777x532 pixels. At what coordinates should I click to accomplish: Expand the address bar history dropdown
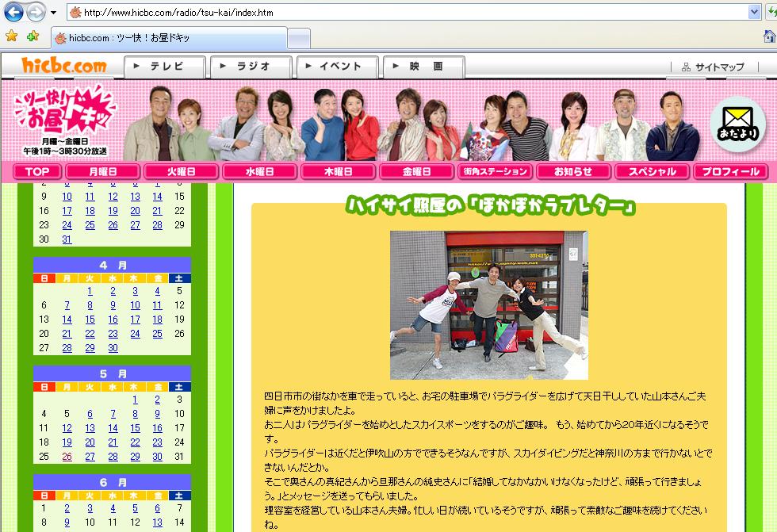click(x=754, y=13)
